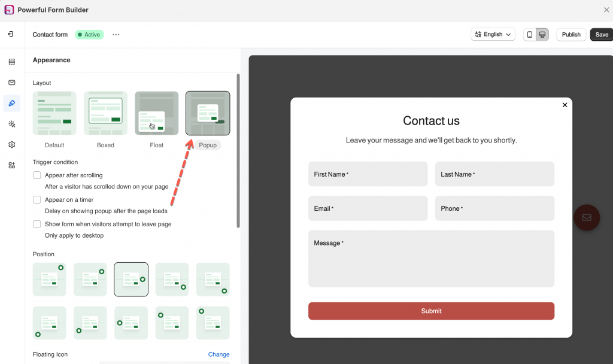Open the form elements sidebar icon
613x364 pixels.
[12, 62]
